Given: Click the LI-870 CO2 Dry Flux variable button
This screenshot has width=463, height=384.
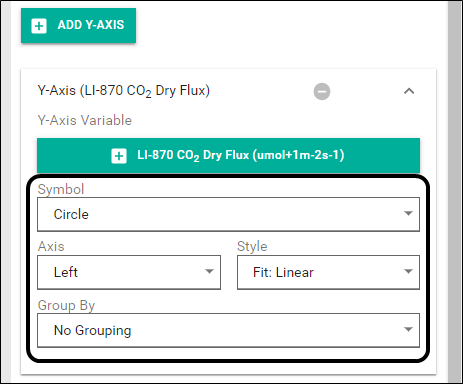Looking at the screenshot, I should [228, 156].
